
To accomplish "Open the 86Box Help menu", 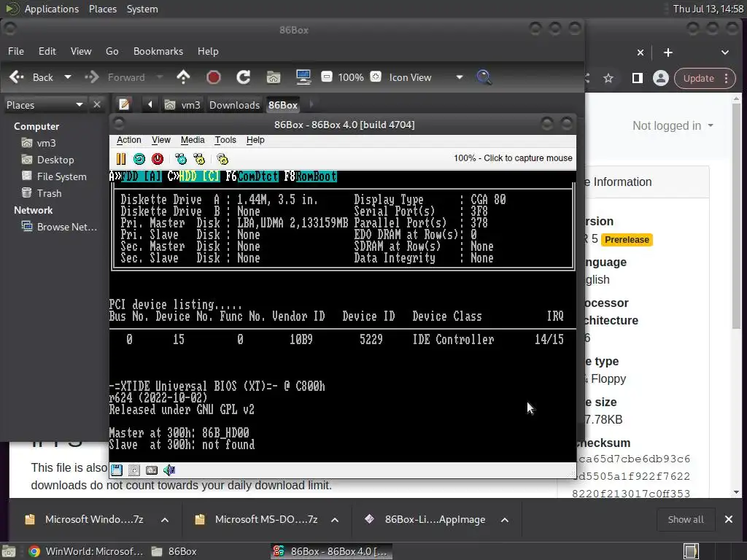I will (255, 140).
